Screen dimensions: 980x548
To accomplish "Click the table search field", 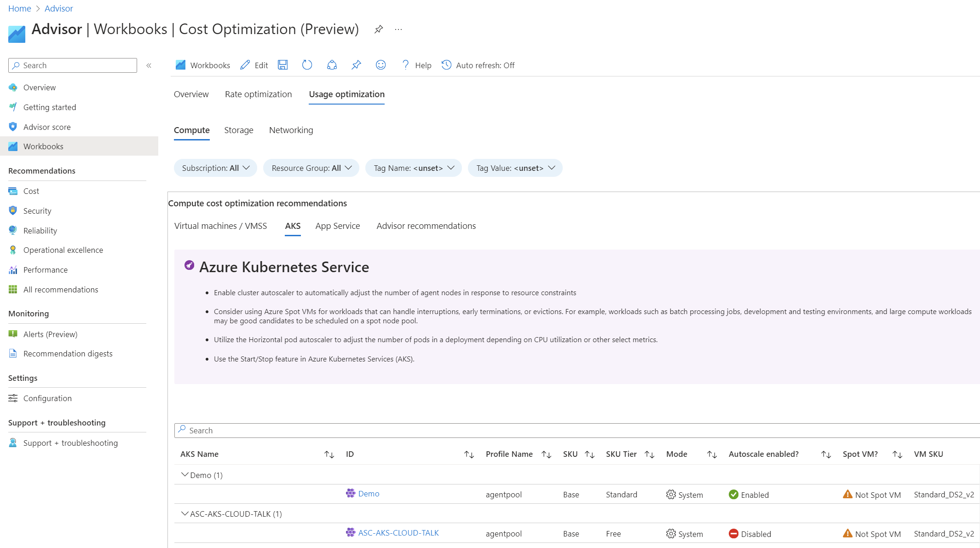I will (322, 430).
